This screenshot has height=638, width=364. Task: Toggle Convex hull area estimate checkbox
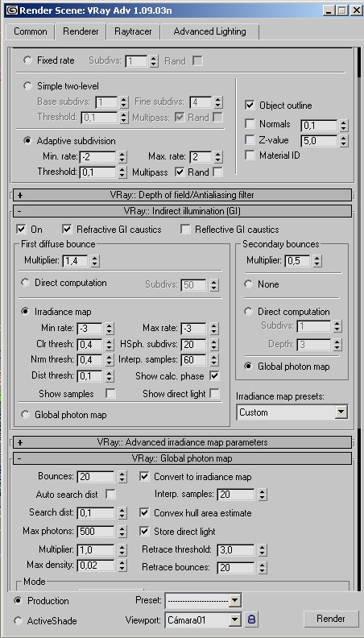144,512
